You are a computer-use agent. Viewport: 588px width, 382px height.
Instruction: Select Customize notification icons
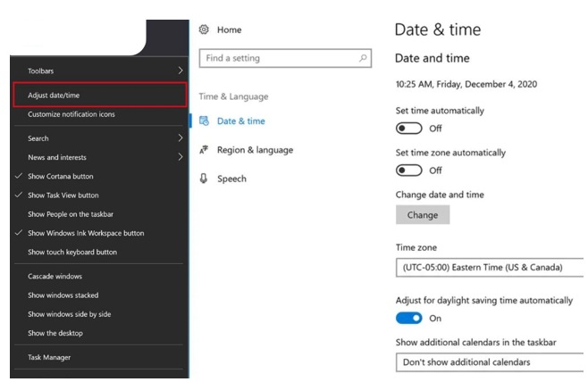click(71, 114)
